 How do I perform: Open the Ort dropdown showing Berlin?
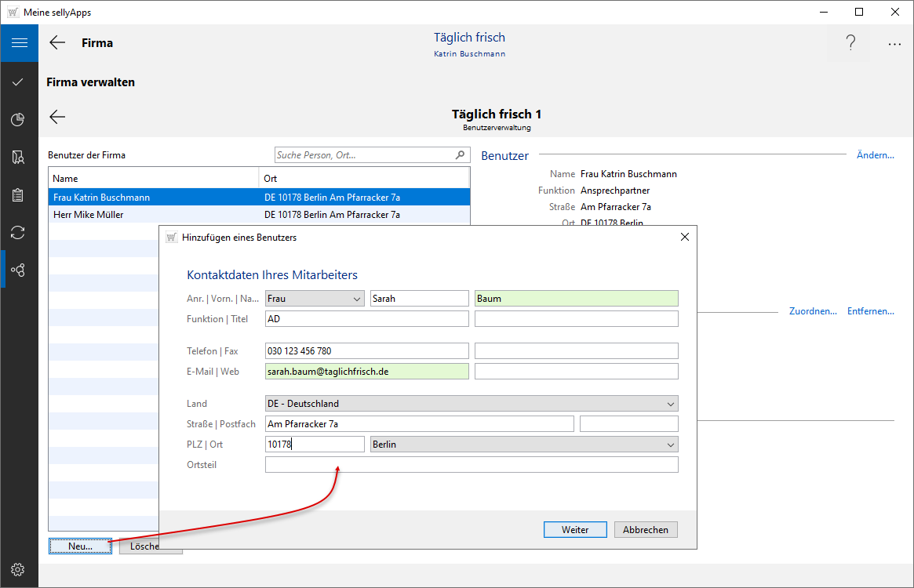(x=524, y=445)
